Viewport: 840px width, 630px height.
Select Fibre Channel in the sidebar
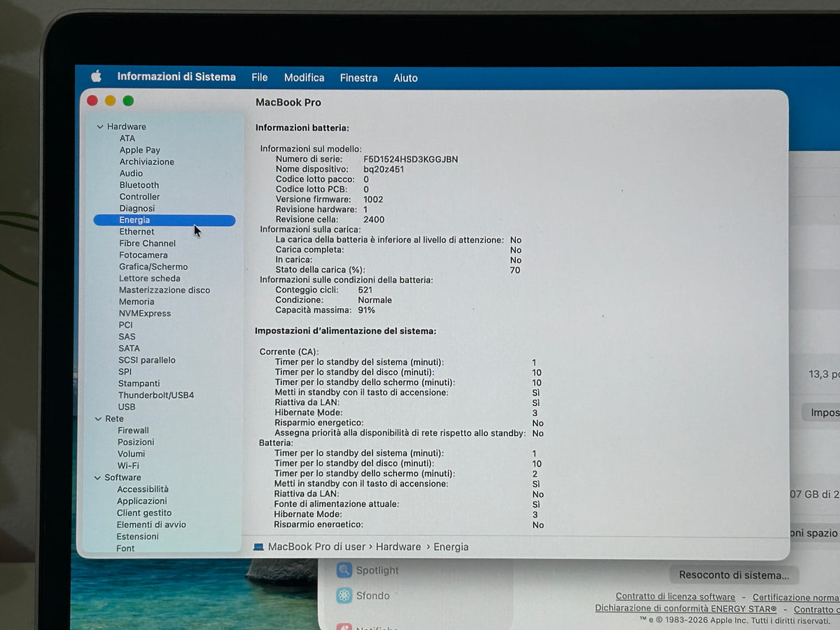pos(148,244)
